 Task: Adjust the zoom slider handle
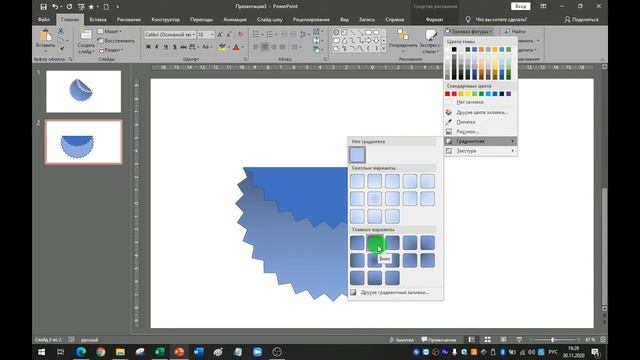click(553, 340)
